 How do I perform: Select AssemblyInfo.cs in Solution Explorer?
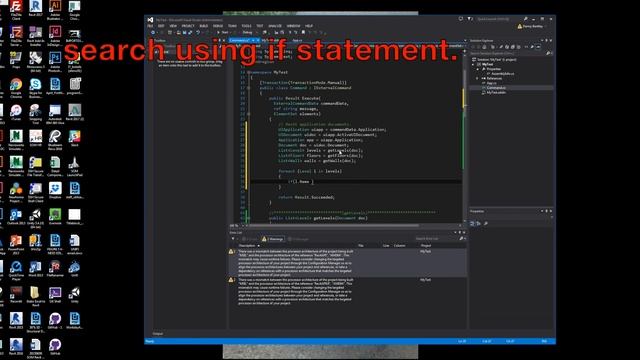point(502,74)
